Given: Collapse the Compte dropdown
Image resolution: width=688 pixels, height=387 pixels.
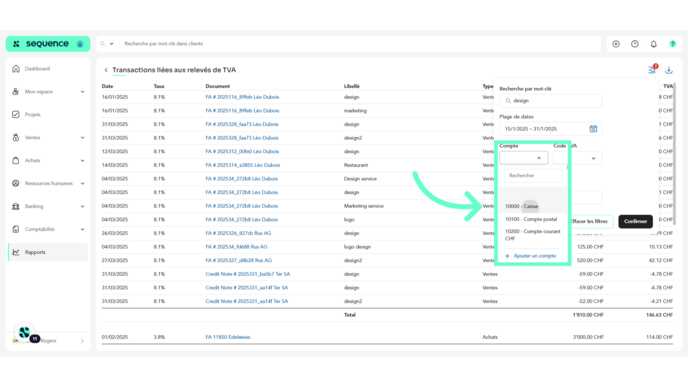Looking at the screenshot, I should (x=523, y=158).
